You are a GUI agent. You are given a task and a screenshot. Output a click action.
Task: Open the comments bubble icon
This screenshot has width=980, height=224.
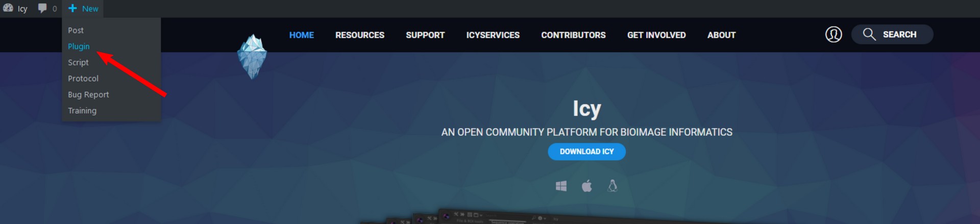click(x=42, y=8)
